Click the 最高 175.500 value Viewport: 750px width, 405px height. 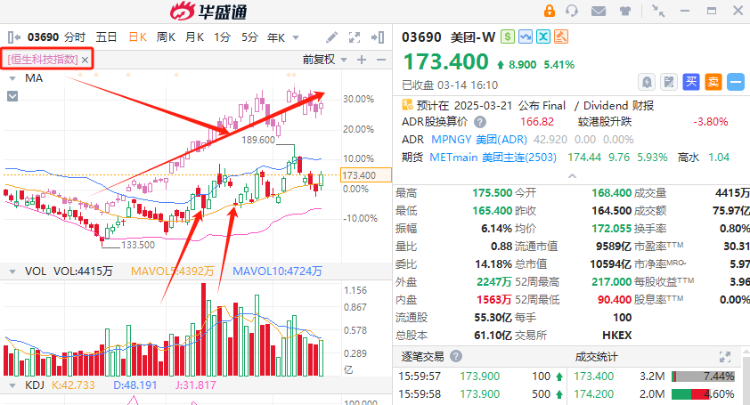492,193
